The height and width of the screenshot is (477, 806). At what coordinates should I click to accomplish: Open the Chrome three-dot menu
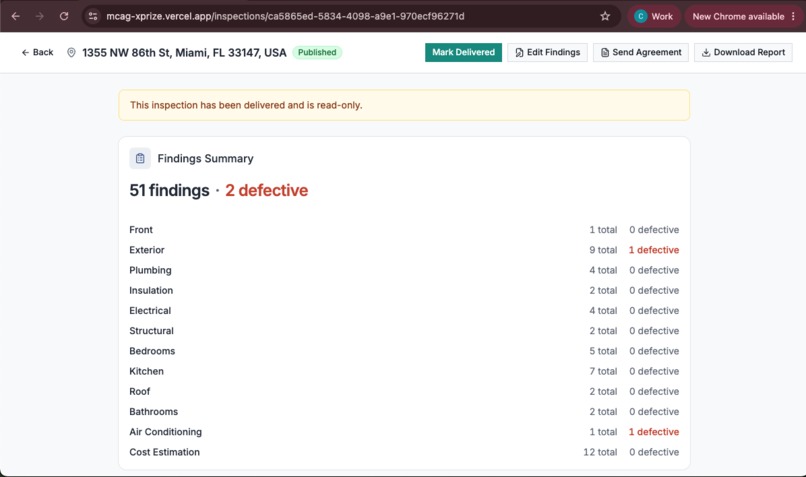pos(793,16)
